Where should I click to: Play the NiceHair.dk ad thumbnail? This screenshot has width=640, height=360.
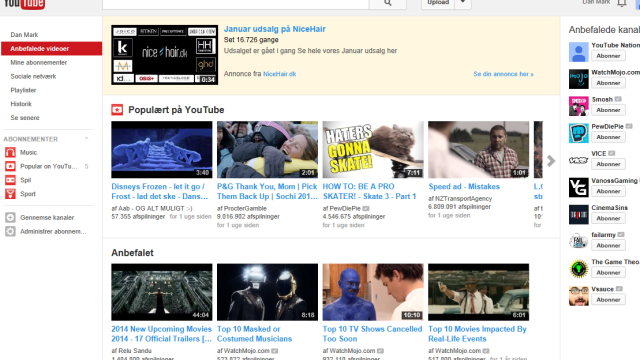pos(164,55)
